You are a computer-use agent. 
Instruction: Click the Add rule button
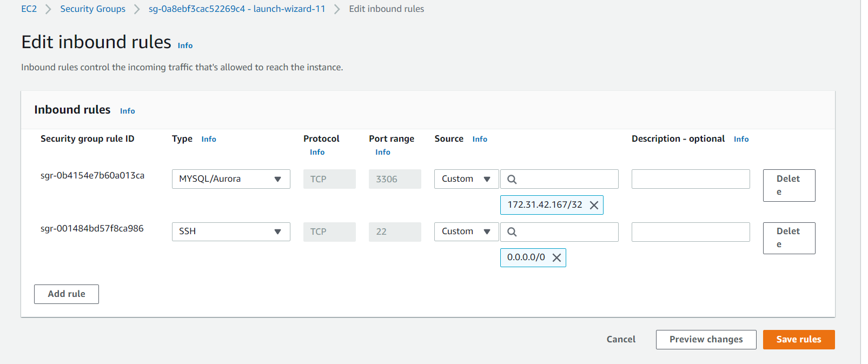(67, 294)
